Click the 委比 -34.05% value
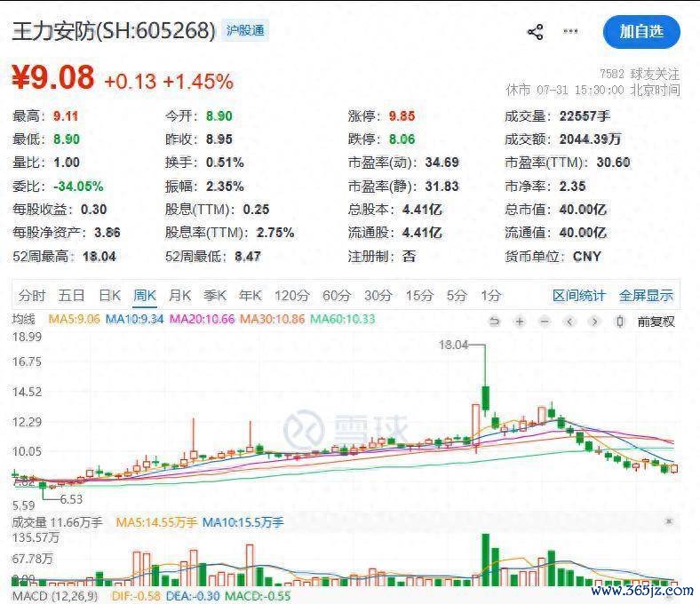 [x=78, y=187]
